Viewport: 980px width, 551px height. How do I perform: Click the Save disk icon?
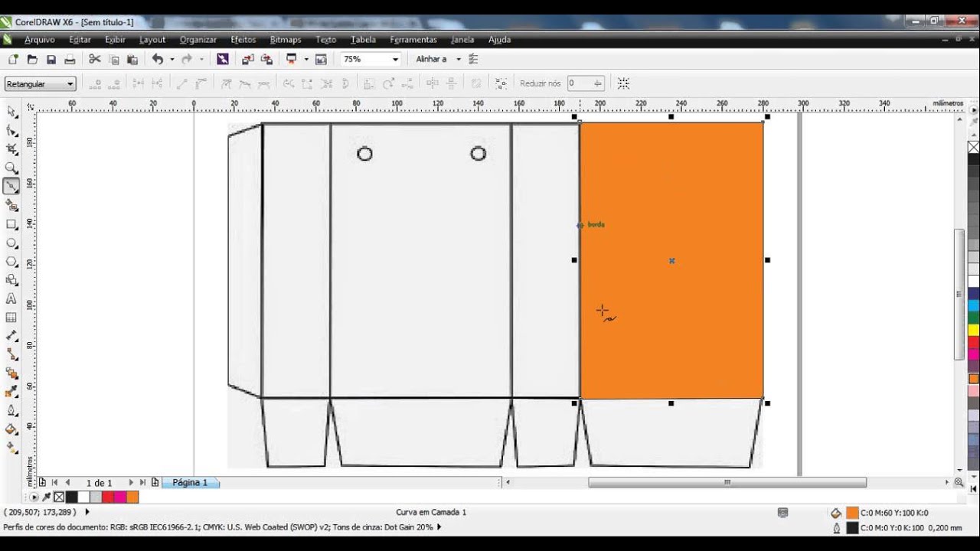[51, 59]
